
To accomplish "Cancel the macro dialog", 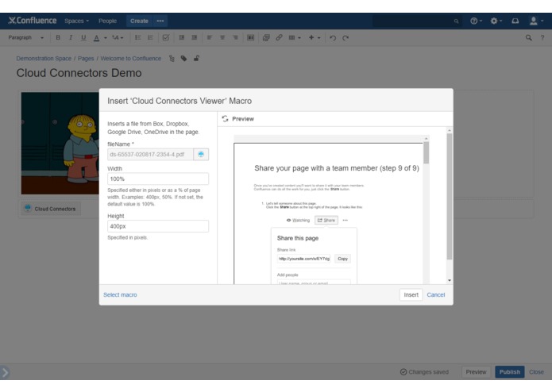I will (x=436, y=295).
